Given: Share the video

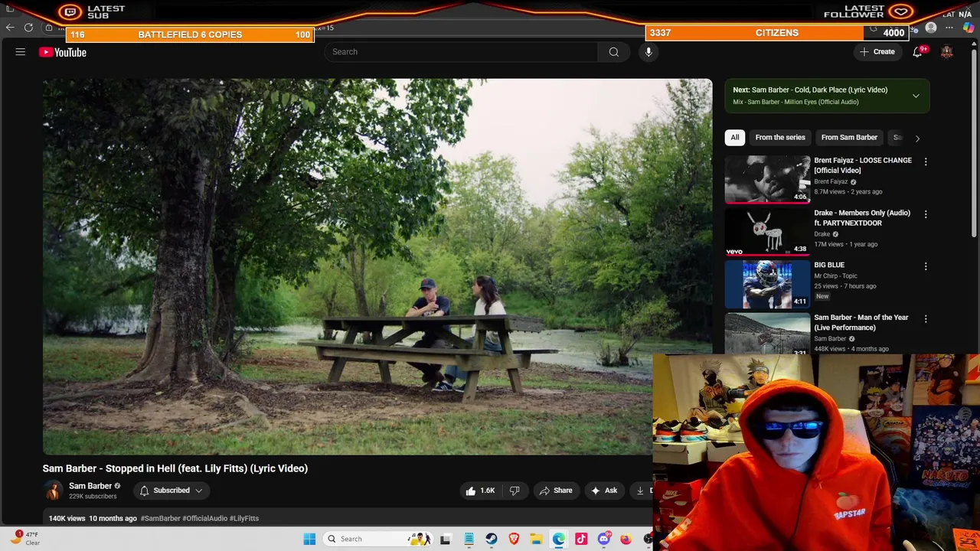Looking at the screenshot, I should click(x=556, y=491).
